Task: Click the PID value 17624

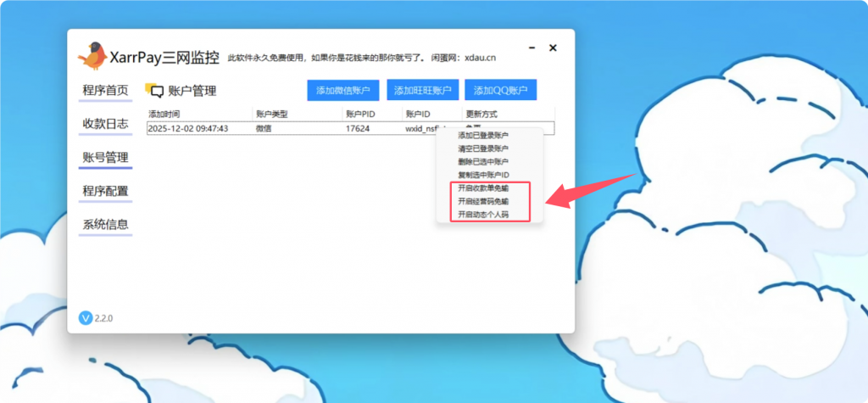Action: (x=358, y=129)
